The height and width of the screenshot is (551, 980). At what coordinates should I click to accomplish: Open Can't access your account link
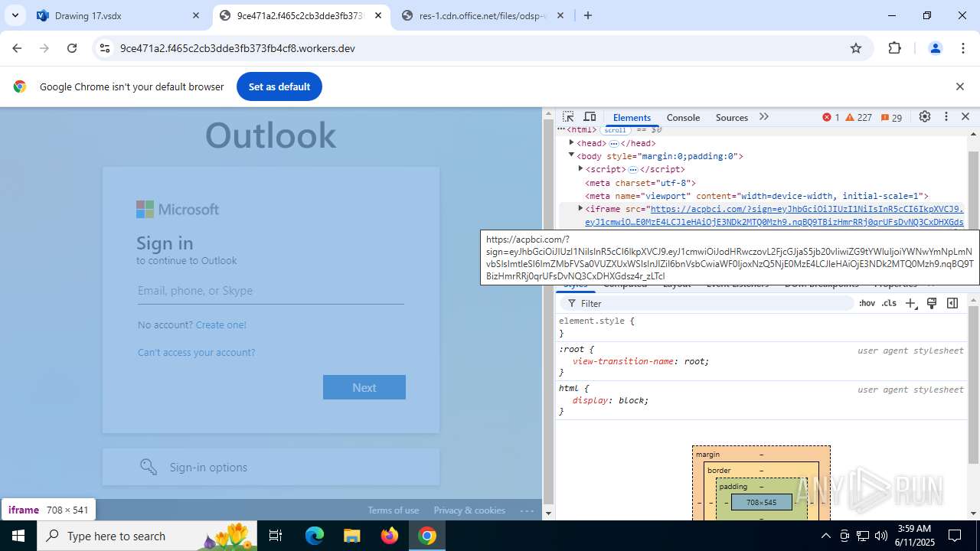point(197,352)
